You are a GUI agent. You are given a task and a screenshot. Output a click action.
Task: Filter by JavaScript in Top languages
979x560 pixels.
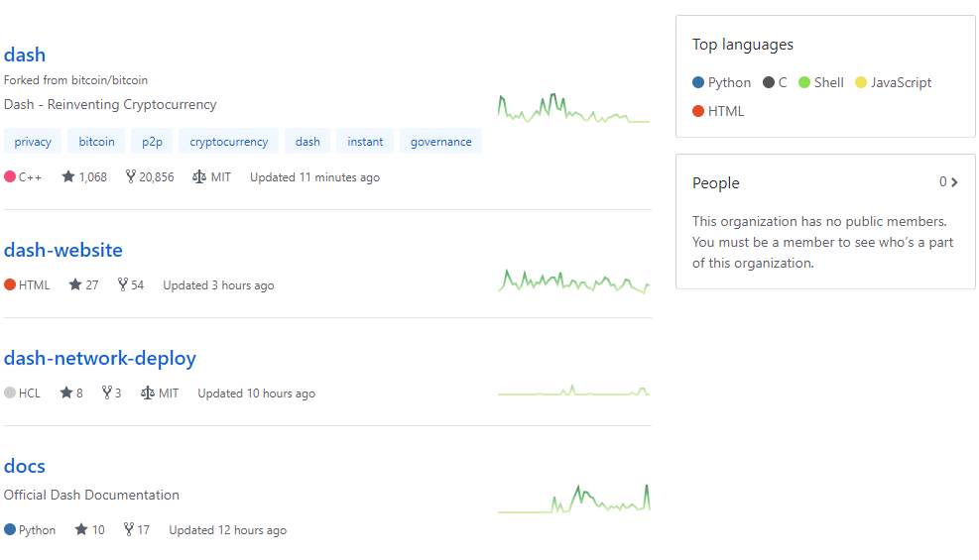click(x=893, y=82)
